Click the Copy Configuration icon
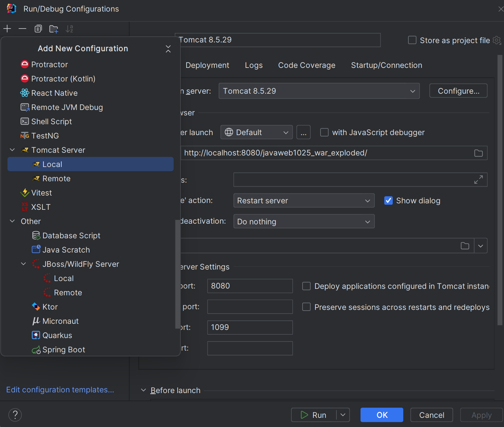This screenshot has height=427, width=504. 38,29
